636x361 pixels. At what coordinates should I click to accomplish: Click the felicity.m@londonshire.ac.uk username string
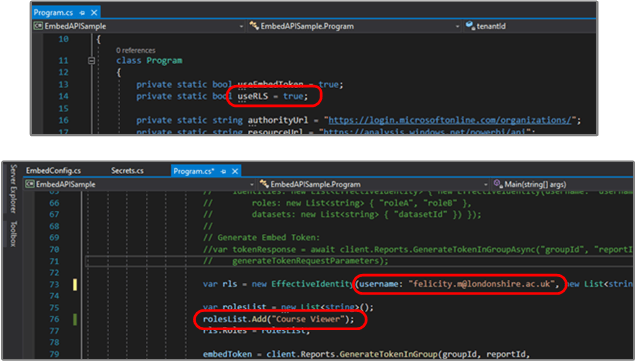[481, 284]
